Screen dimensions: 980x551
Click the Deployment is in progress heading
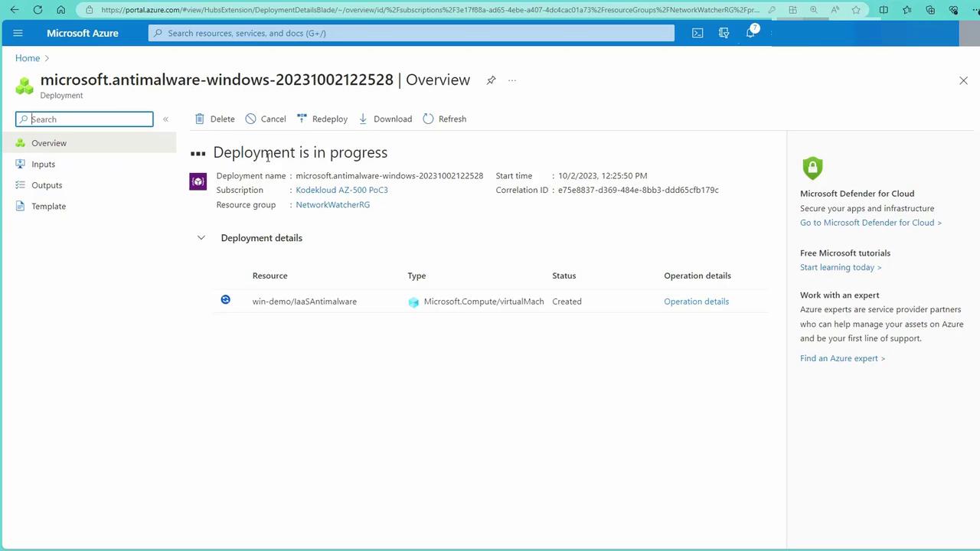(x=300, y=152)
